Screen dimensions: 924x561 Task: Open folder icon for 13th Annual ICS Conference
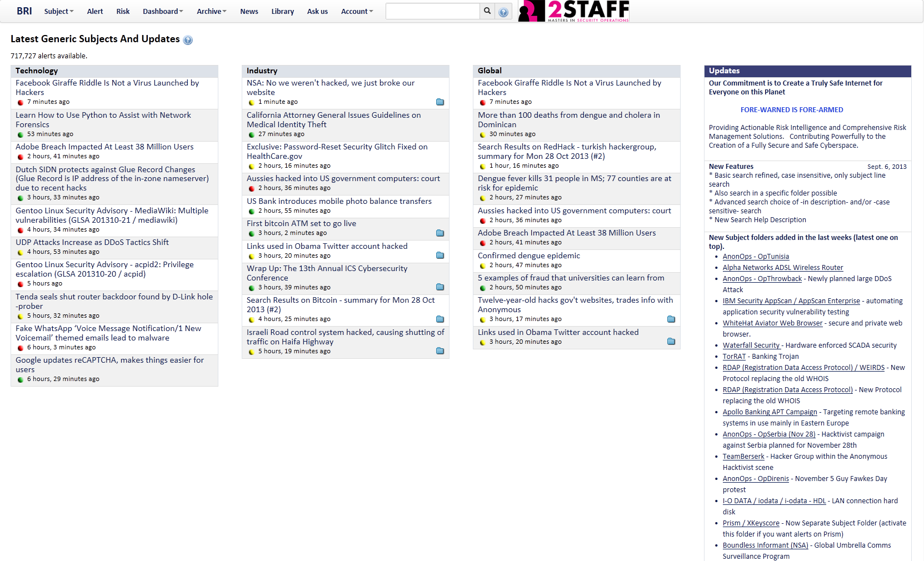point(440,287)
